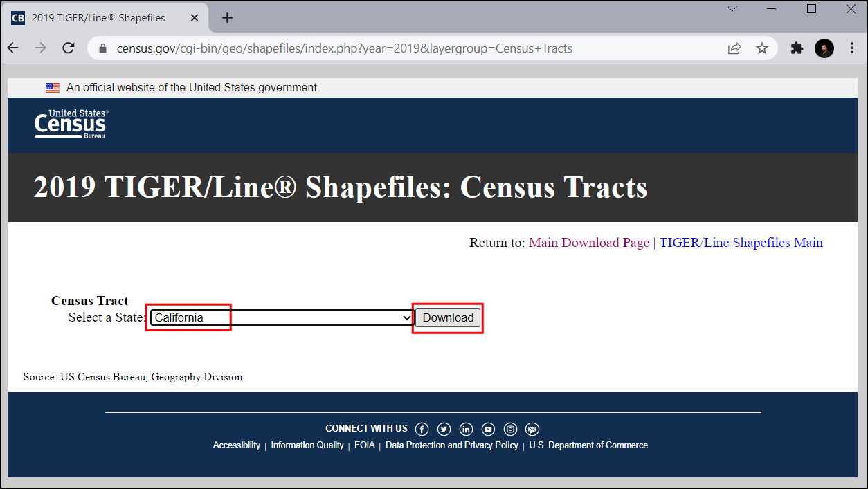Select the 2019 TIGER/Line Shapefiles tab

(x=98, y=18)
